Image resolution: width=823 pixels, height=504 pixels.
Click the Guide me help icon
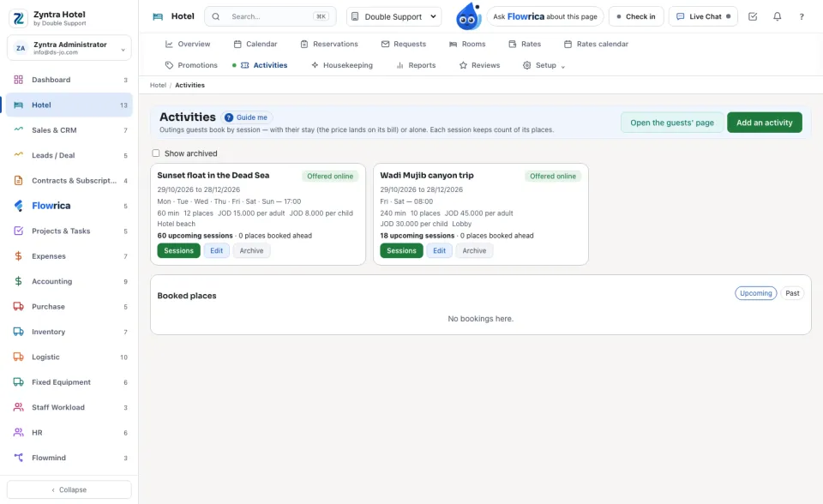[229, 117]
